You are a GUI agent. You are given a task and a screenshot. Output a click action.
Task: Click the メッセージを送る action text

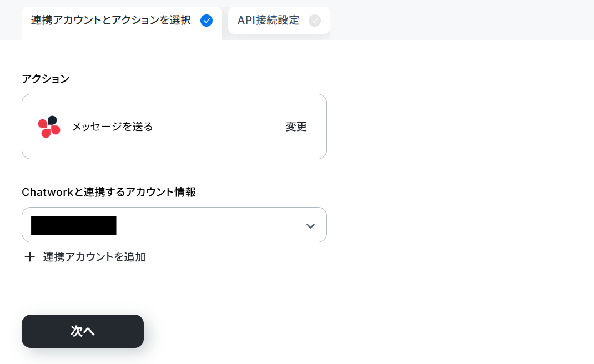click(x=113, y=127)
